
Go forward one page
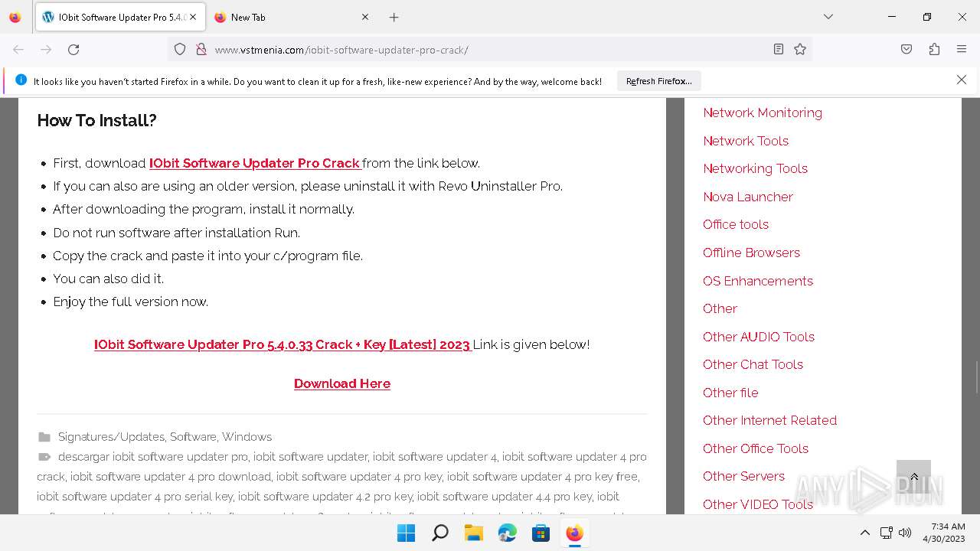point(46,49)
